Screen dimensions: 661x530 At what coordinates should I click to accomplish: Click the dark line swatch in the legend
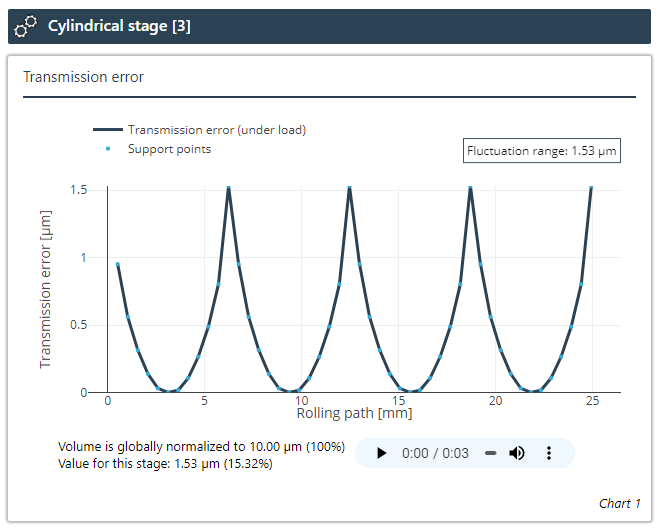click(x=107, y=130)
